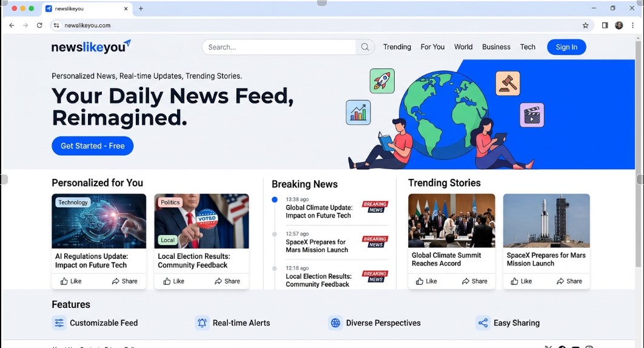Open the Trending nav item
This screenshot has height=348, width=644.
397,47
